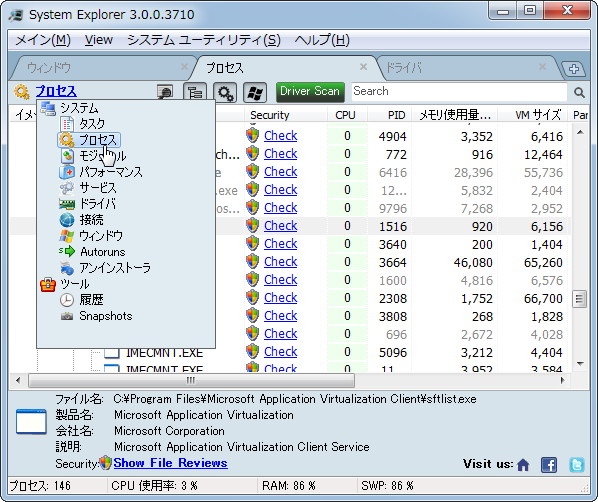
Task: Close the ドライバ tab
Action: [542, 67]
